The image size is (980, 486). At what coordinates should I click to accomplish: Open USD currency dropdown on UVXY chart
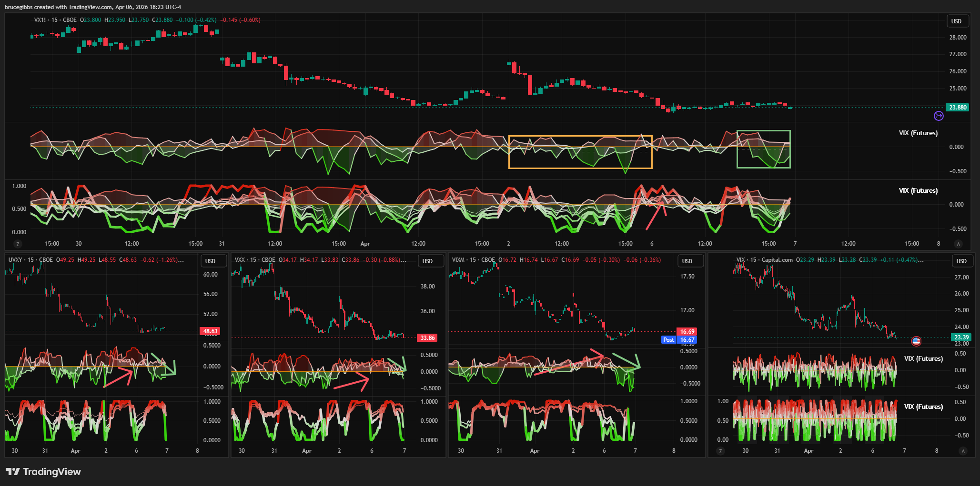(x=210, y=261)
